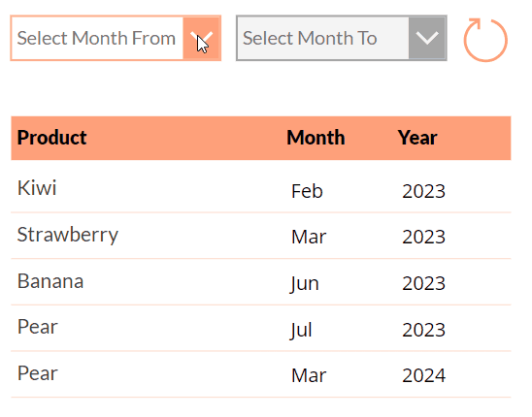532x417 pixels.
Task: Select the Banana product row
Action: pos(260,282)
